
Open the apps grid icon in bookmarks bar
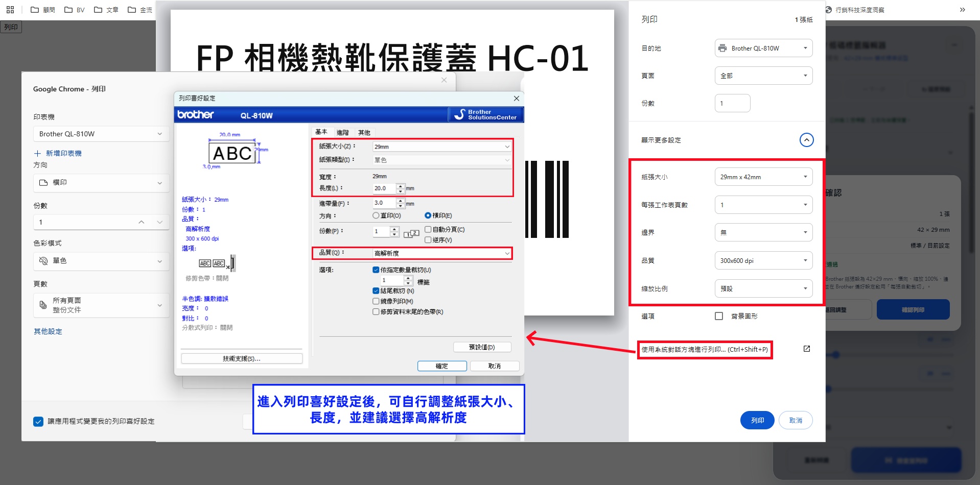10,10
